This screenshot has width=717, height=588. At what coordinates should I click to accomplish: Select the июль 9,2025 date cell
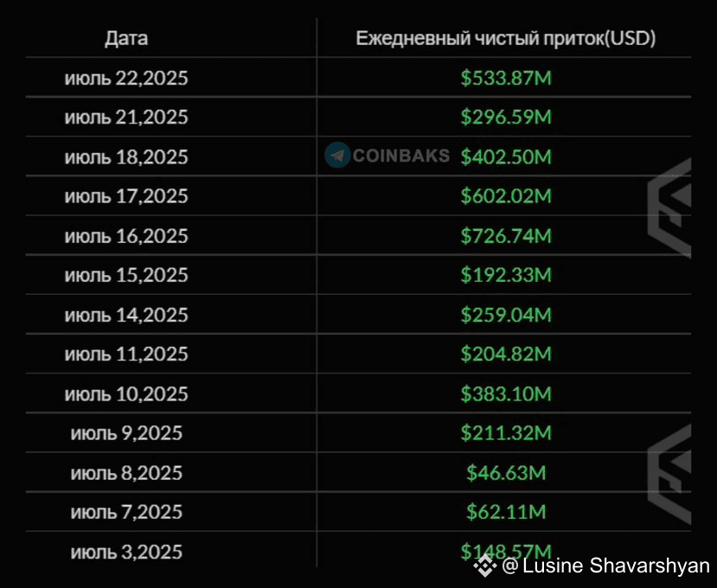click(126, 433)
